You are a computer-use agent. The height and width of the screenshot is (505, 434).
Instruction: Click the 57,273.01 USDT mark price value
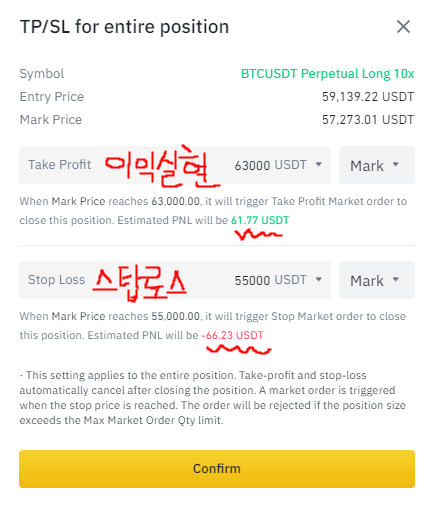pyautogui.click(x=368, y=119)
